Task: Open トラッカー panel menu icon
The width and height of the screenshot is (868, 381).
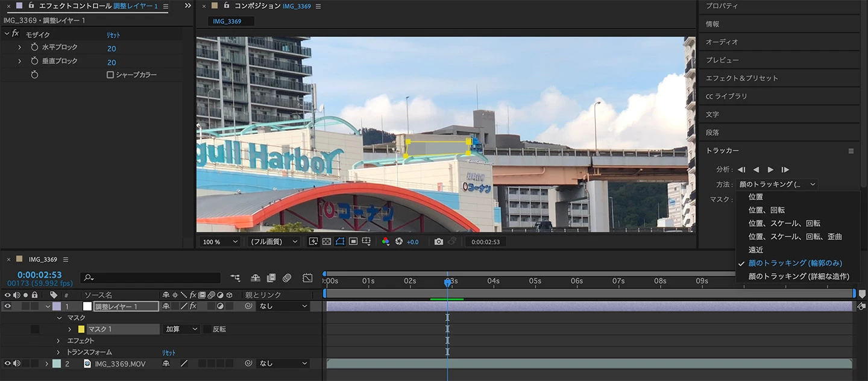Action: [x=851, y=151]
